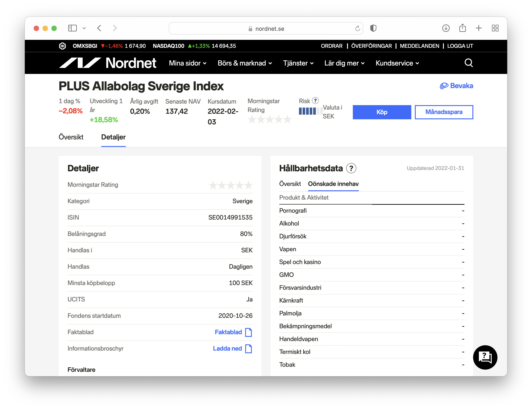Click the Månadsspara button
This screenshot has height=409, width=532.
tap(444, 112)
